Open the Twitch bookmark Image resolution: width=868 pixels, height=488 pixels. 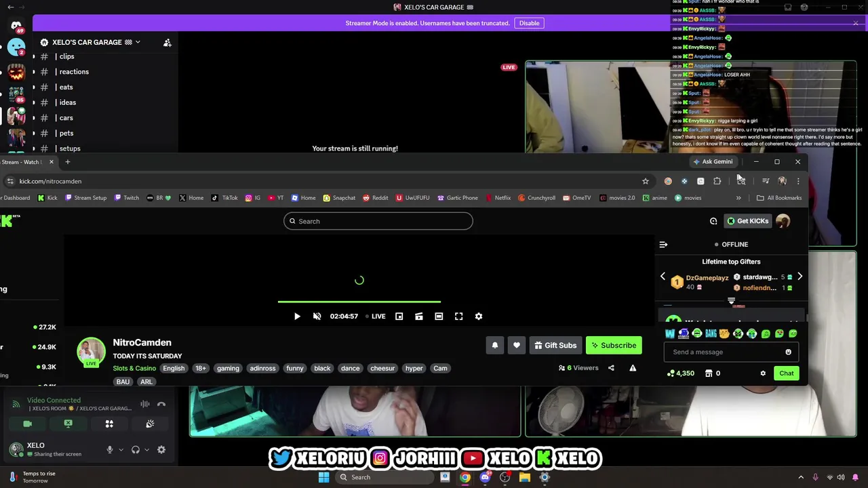tap(126, 198)
